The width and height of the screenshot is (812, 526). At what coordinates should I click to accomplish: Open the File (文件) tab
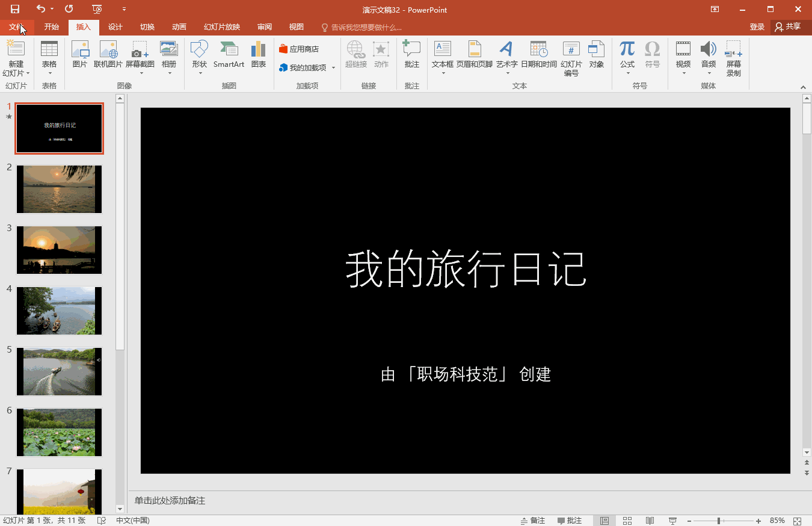pyautogui.click(x=17, y=27)
